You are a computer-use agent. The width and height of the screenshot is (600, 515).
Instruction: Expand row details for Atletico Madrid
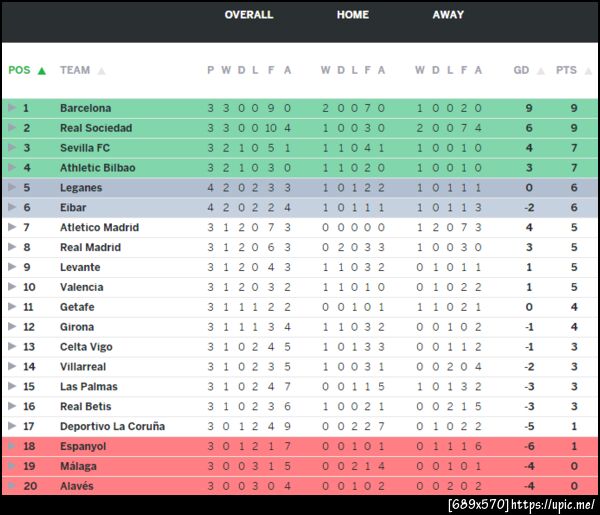pos(12,227)
